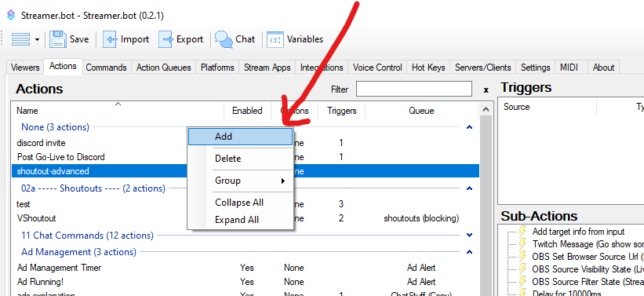The width and height of the screenshot is (644, 296).
Task: Click lightning icon beside Twitch Message
Action: point(523,244)
